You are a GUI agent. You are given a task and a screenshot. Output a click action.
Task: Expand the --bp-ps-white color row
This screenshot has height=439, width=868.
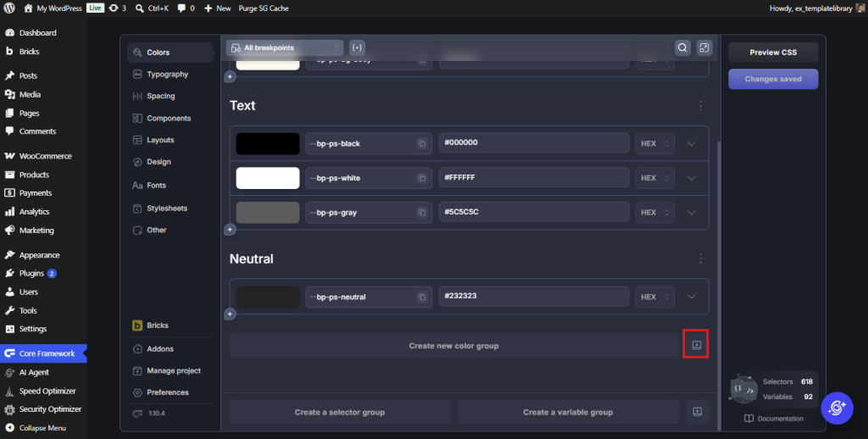[692, 178]
